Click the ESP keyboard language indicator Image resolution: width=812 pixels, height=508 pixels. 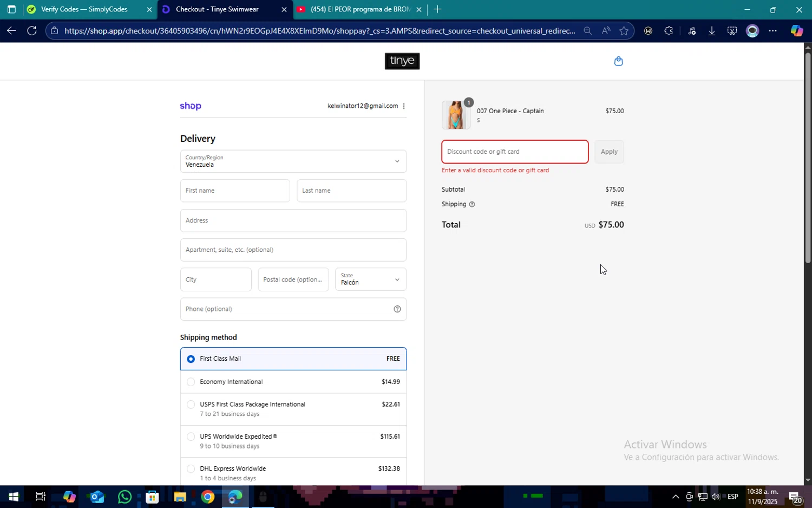tap(732, 497)
